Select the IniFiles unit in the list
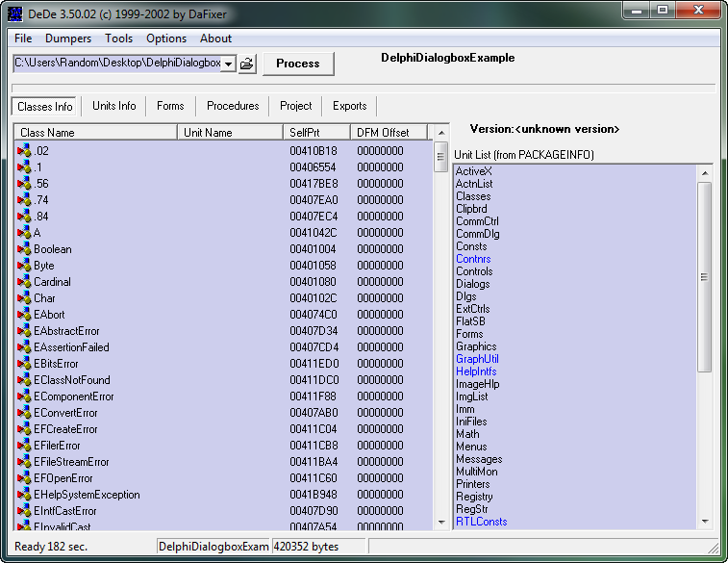The height and width of the screenshot is (563, 728). 471,422
